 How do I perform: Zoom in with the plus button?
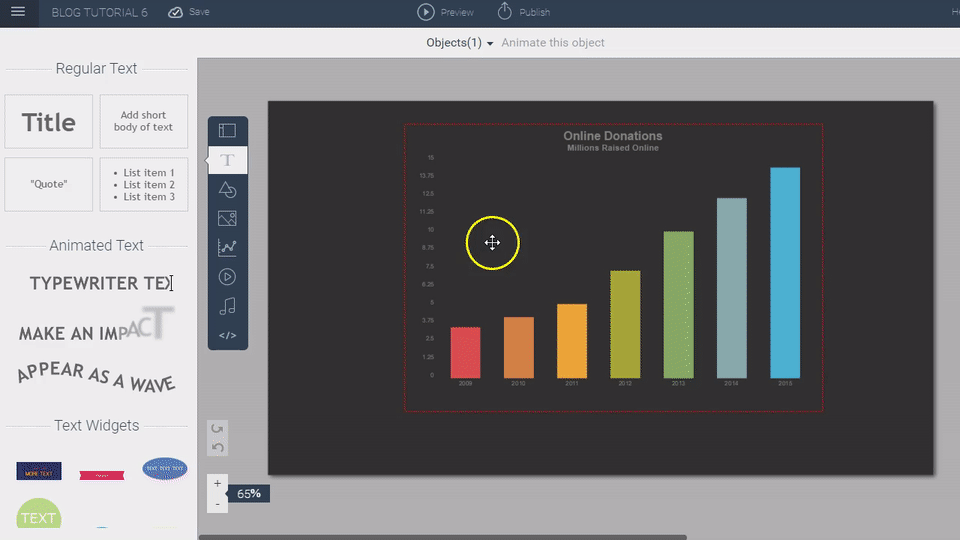(217, 484)
